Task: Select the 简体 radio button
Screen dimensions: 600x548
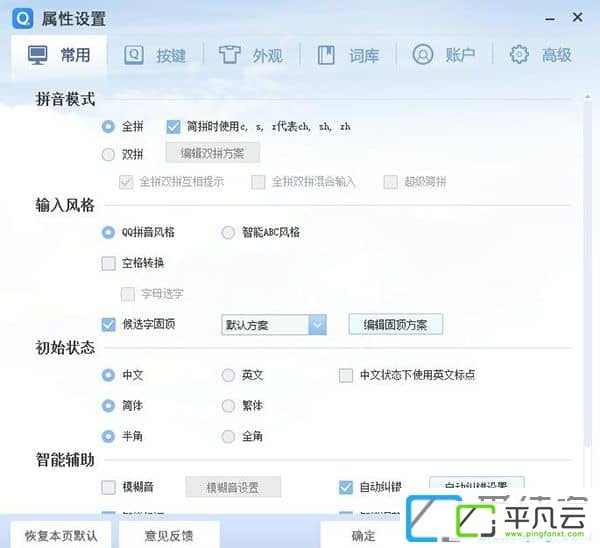Action: pyautogui.click(x=108, y=406)
